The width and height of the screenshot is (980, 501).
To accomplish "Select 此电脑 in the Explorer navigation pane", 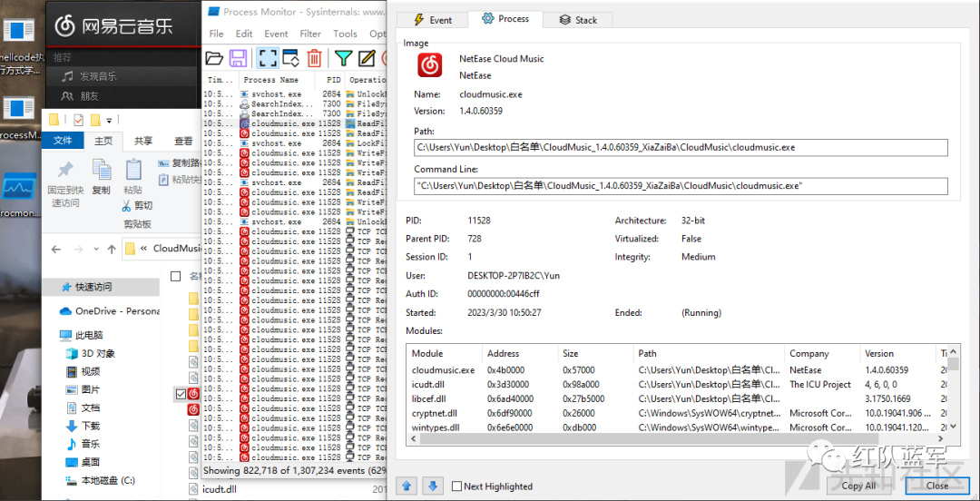I will pos(82,335).
